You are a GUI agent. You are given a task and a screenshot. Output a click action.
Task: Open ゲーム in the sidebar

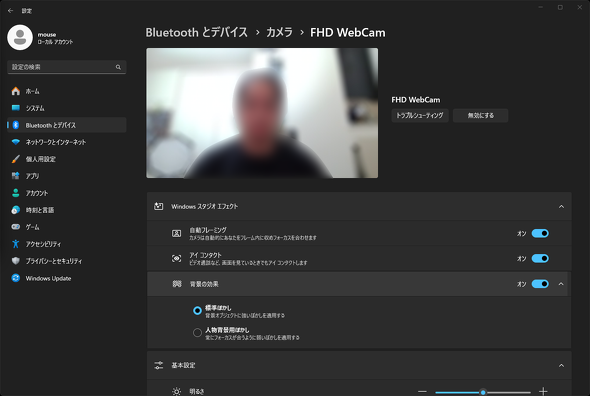[67, 227]
